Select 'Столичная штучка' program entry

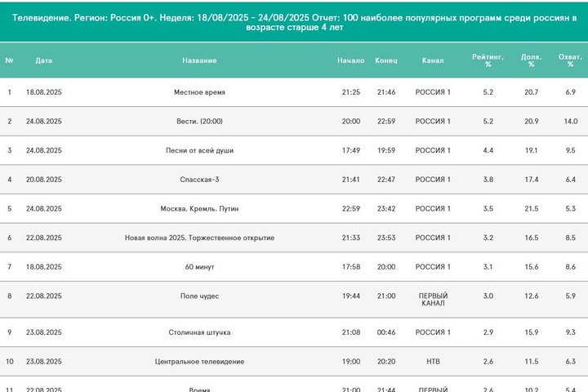199,332
